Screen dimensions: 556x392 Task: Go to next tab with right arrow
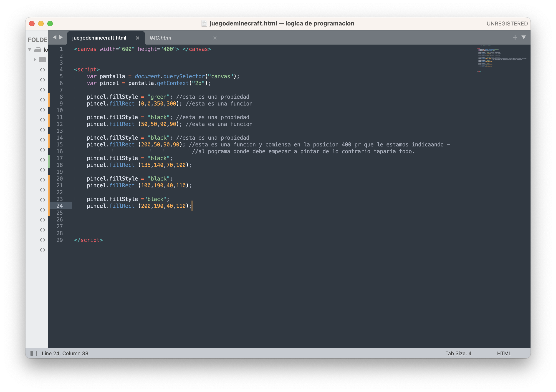coord(61,37)
